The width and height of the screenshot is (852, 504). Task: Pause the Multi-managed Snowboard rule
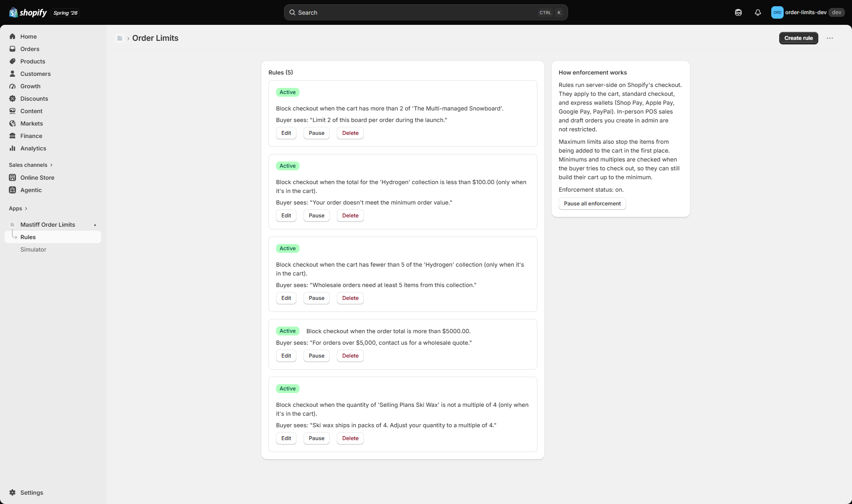point(316,133)
